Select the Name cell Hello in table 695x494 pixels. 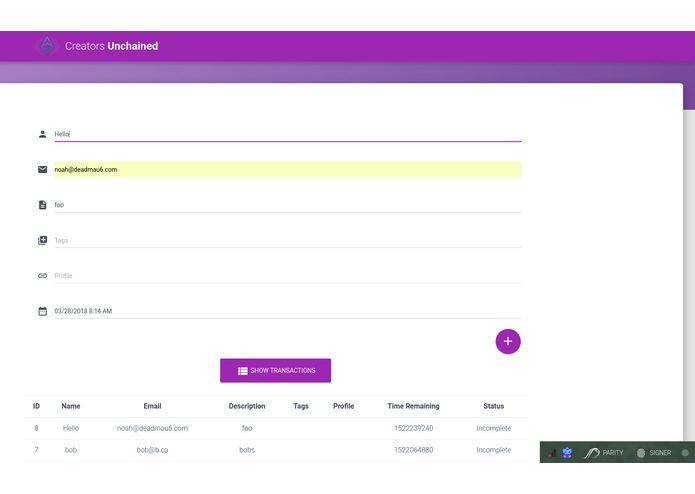71,428
